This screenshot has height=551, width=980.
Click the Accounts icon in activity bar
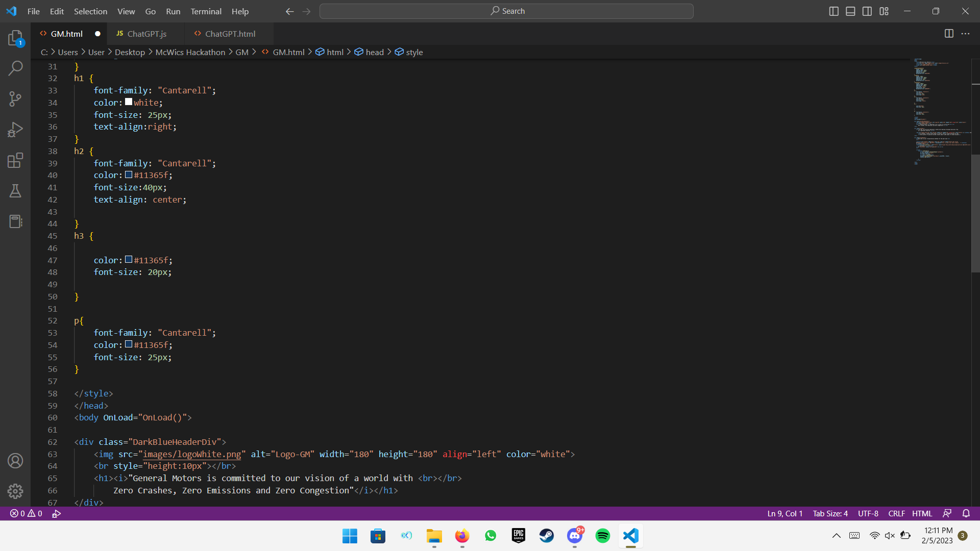click(x=15, y=461)
